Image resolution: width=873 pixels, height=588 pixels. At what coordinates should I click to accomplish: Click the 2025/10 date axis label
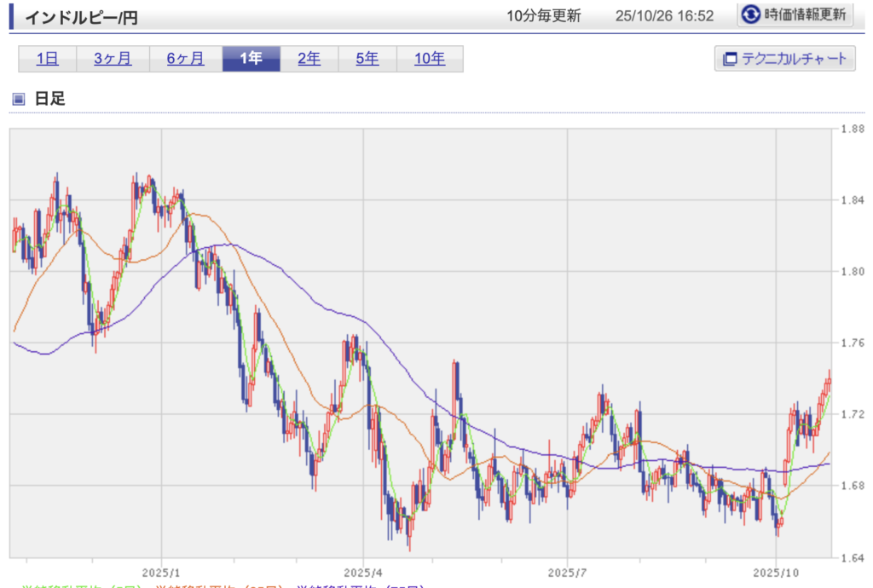point(776,570)
